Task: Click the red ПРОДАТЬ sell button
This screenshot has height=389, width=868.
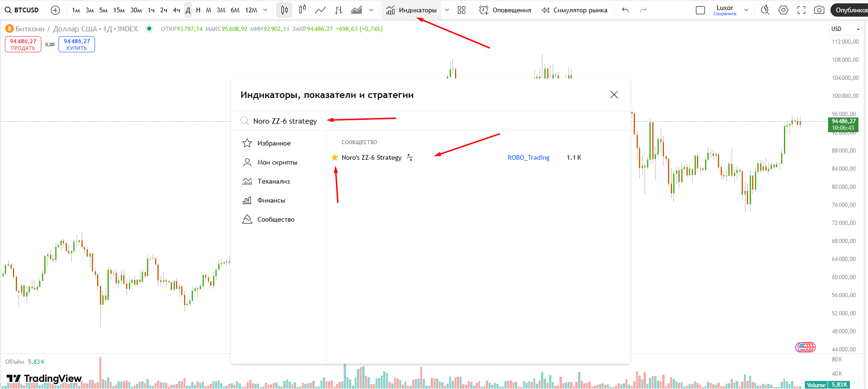Action: 23,44
